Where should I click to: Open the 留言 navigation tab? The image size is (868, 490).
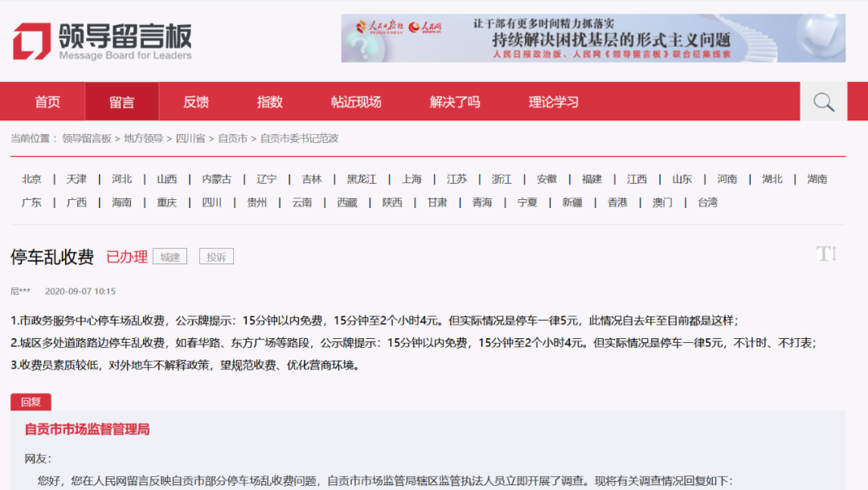tap(122, 102)
